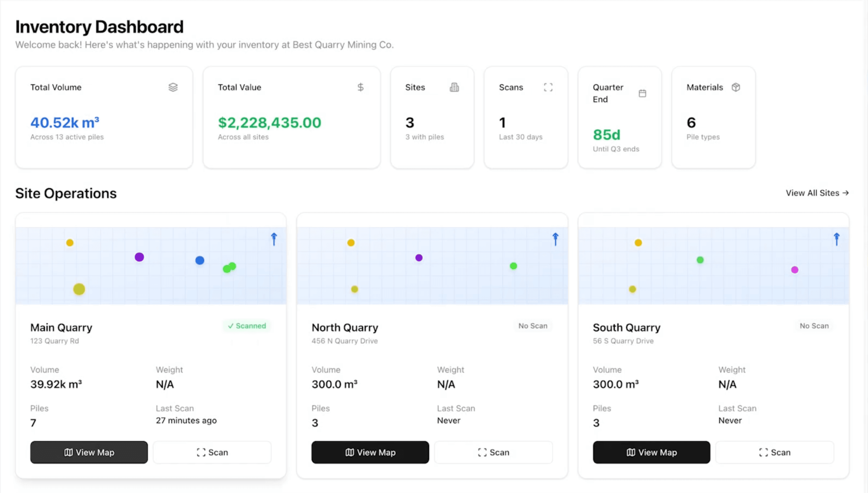Click the No Scan badge on South Quarry
This screenshot has width=868, height=493.
814,326
